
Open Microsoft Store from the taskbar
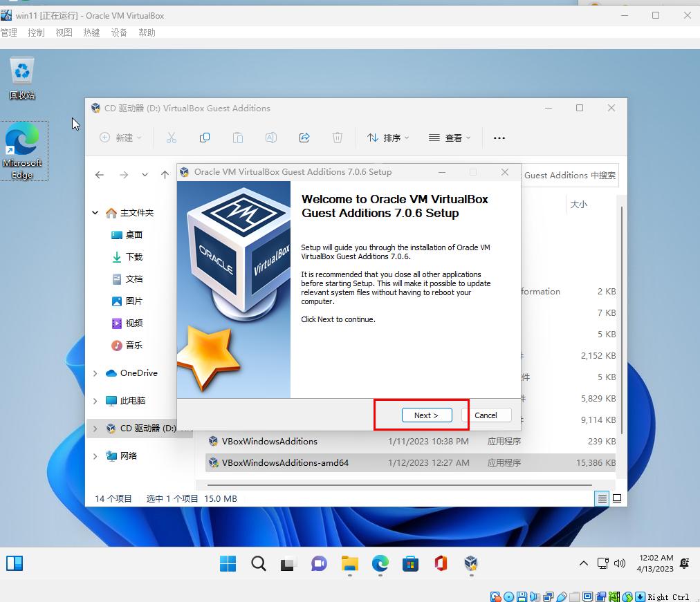(410, 563)
